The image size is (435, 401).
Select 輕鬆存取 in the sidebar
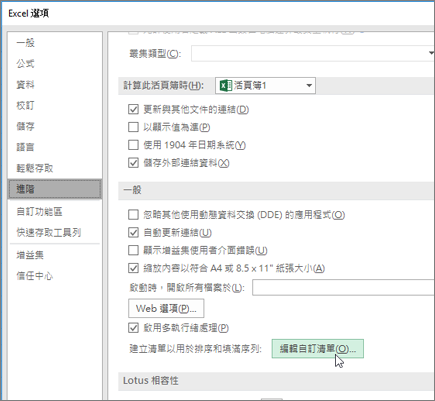point(35,168)
